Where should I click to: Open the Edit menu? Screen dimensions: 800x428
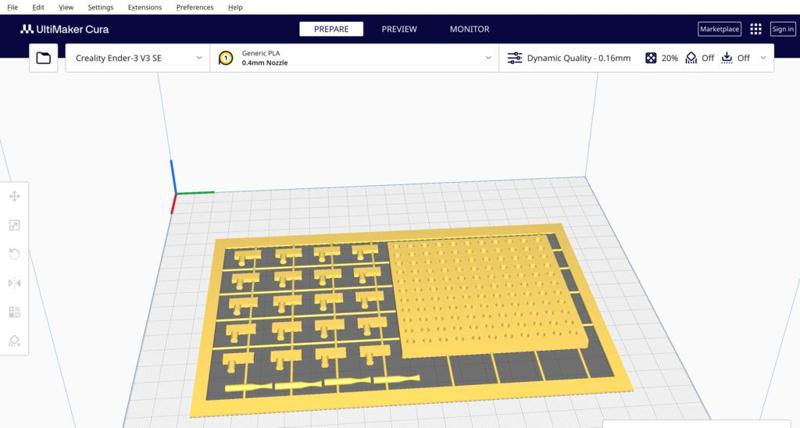[x=38, y=7]
